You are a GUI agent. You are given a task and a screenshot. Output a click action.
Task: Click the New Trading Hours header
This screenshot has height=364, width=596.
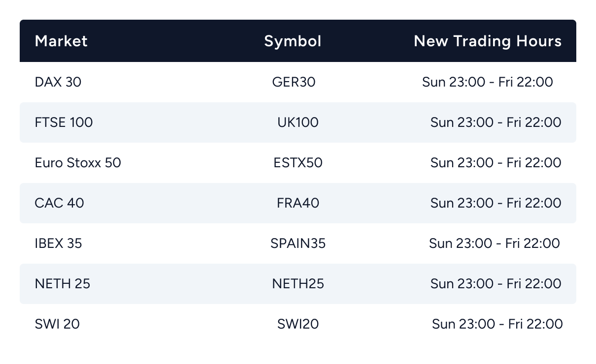click(x=488, y=41)
